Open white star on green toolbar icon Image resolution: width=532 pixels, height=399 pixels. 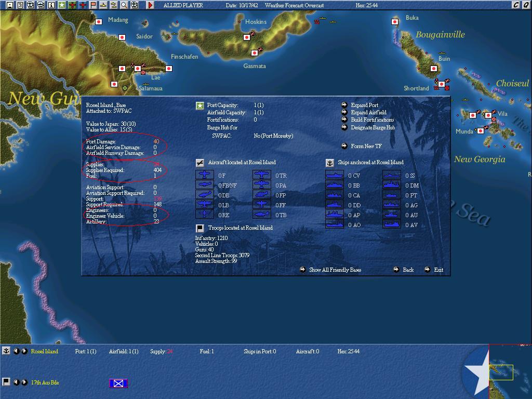coord(62,5)
